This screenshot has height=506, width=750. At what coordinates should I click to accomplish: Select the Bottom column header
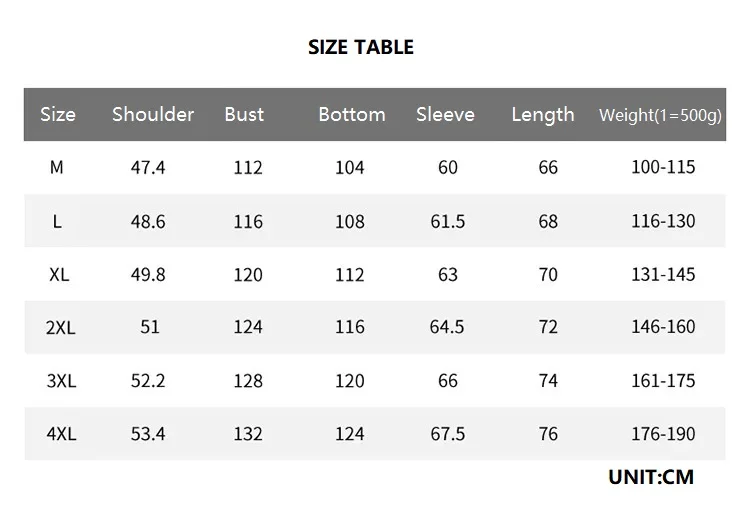pyautogui.click(x=351, y=114)
